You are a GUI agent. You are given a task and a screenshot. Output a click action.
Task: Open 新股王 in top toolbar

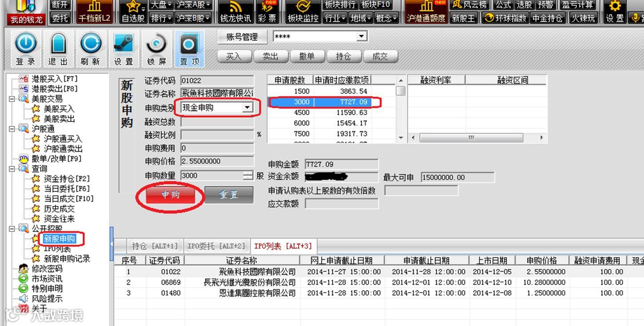464,18
